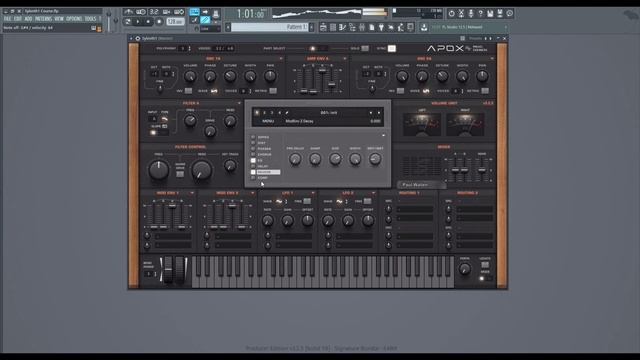
Task: Select the COMP effect label
Action: pyautogui.click(x=263, y=178)
